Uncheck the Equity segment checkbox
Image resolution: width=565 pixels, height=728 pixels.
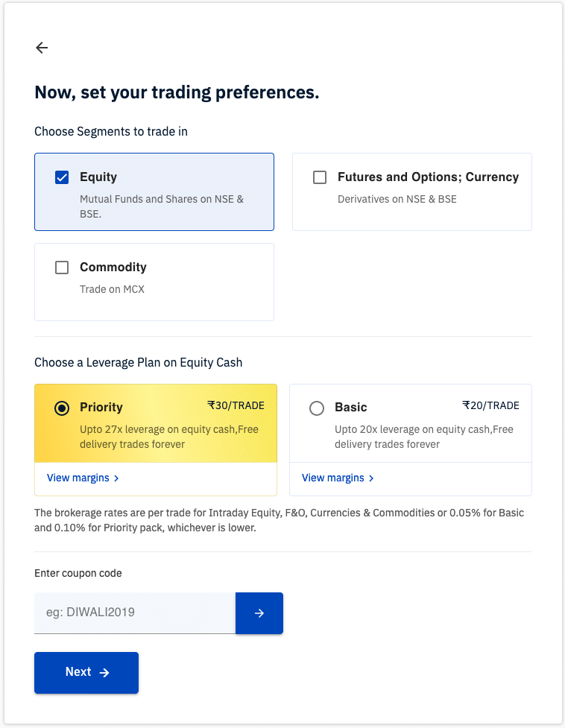click(x=62, y=177)
